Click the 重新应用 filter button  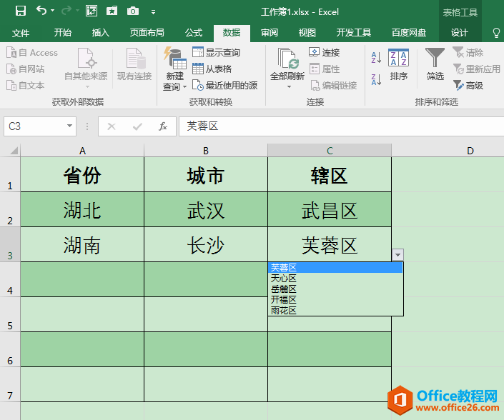(477, 69)
